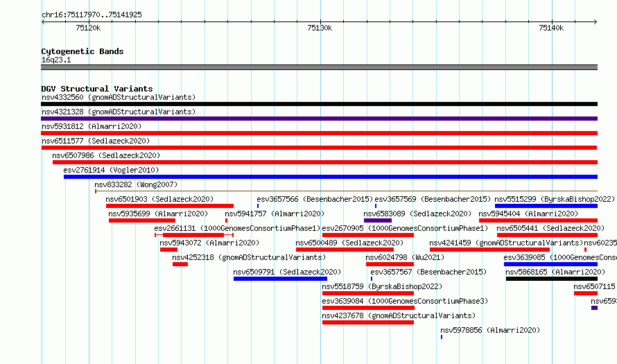
Task: Click the blue nsv5515299 variant bar
Action: [546, 206]
